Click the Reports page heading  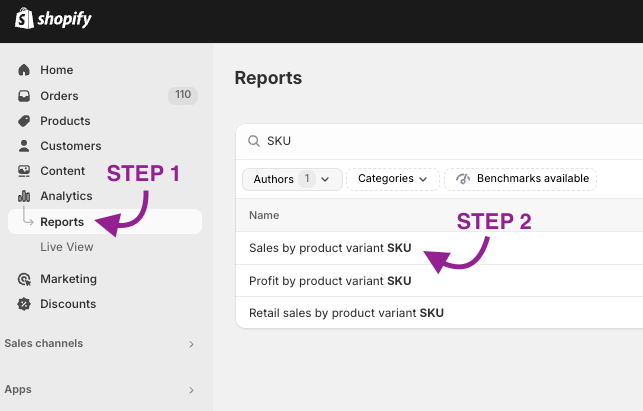click(268, 78)
